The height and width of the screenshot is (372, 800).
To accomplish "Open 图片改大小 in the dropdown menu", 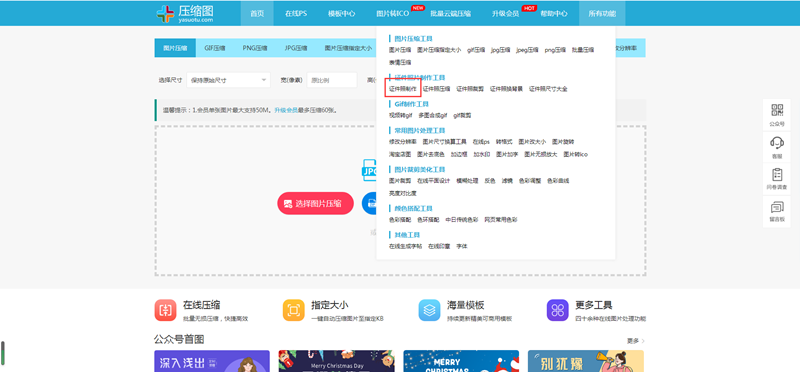I will click(532, 142).
